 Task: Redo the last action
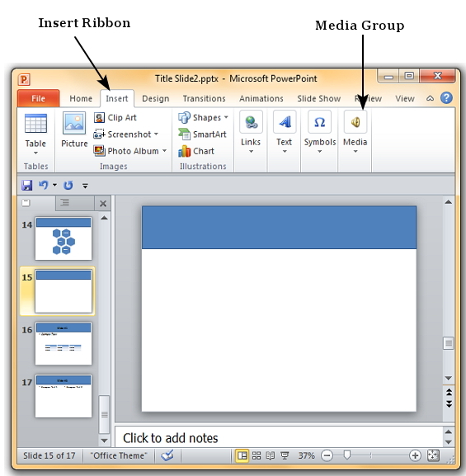[68, 185]
